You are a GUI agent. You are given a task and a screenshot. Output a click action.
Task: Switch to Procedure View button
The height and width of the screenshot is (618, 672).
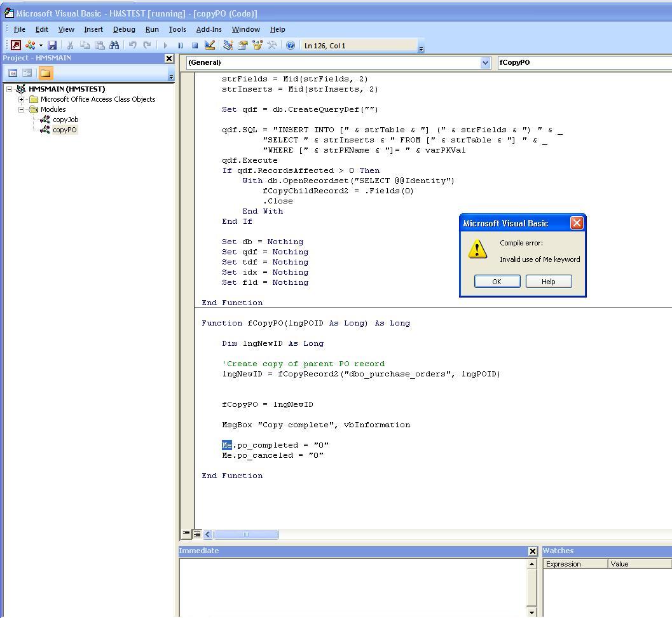(186, 534)
